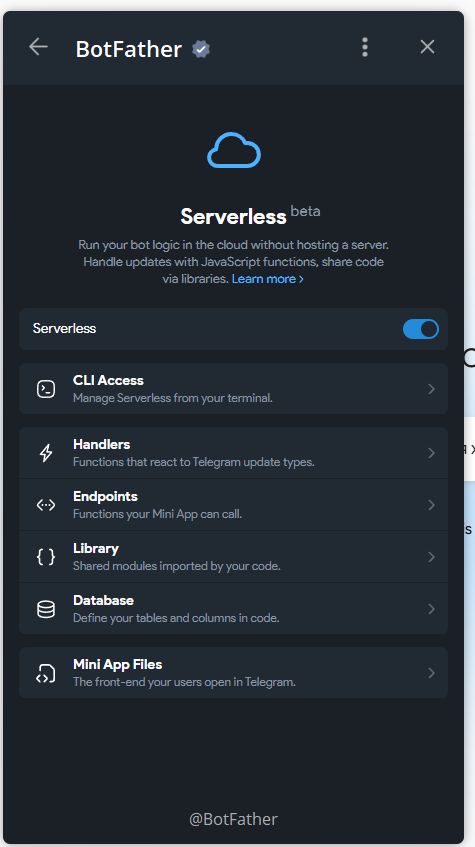The height and width of the screenshot is (847, 475).
Task: Click the Endpoints code-dots icon
Action: click(46, 505)
